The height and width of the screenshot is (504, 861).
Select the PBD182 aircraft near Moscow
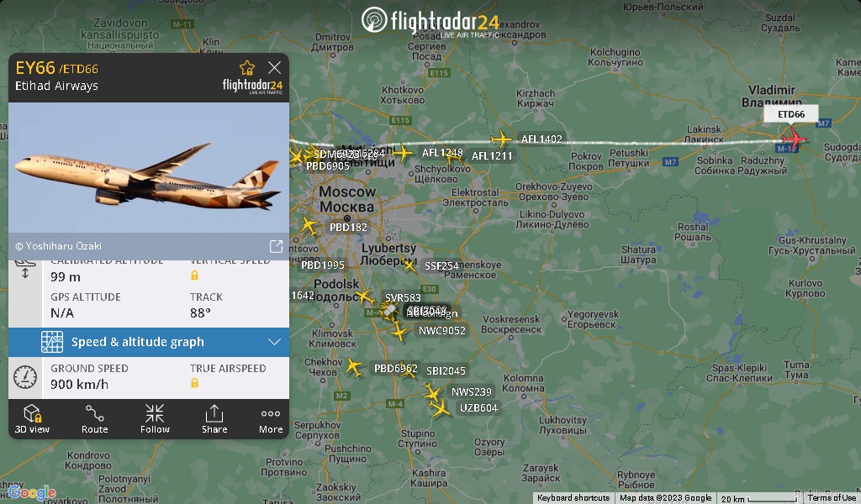tap(309, 225)
